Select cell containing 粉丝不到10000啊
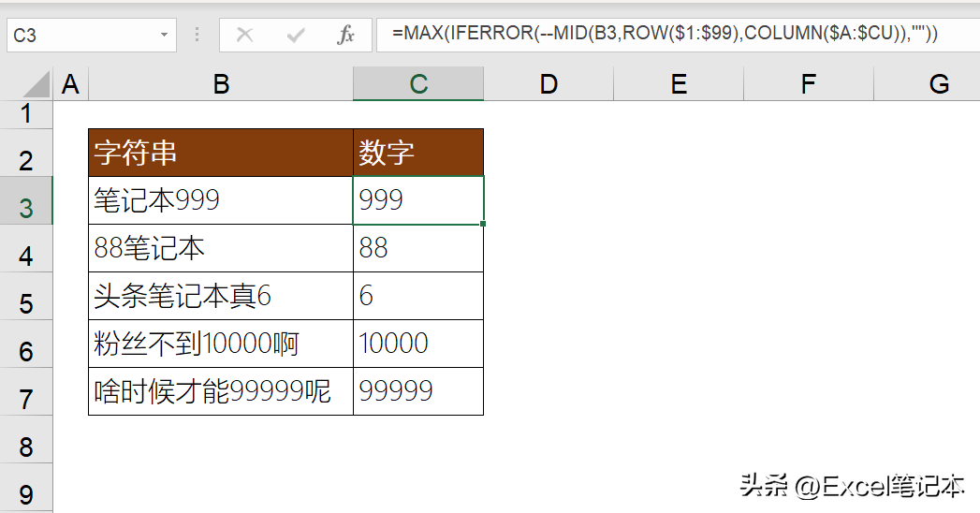 (x=221, y=344)
